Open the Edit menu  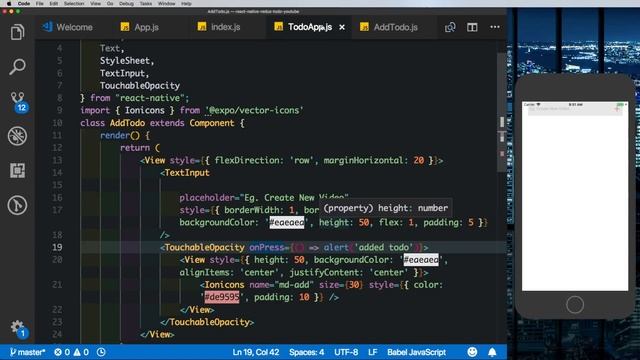click(x=53, y=4)
